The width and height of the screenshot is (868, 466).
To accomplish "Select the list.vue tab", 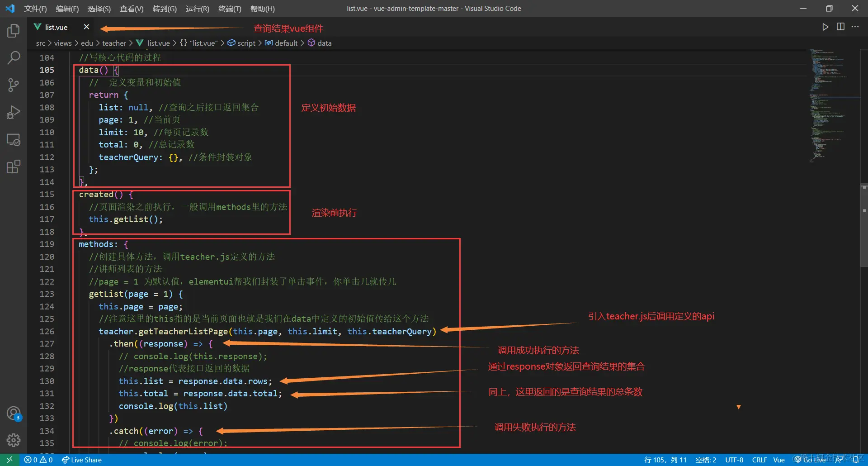I will [56, 27].
